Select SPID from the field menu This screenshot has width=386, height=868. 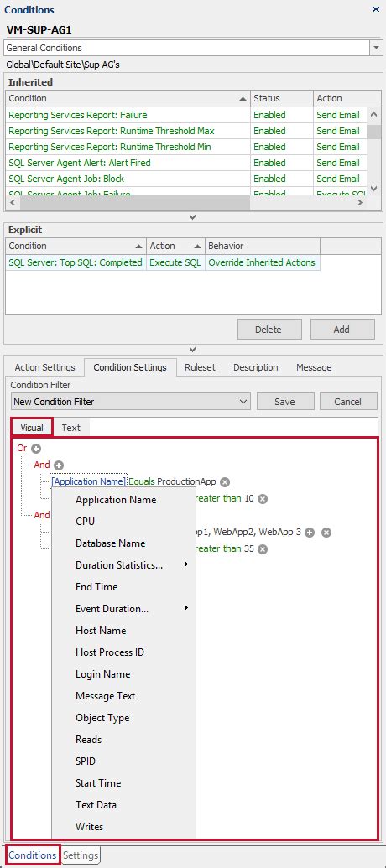coord(123,761)
